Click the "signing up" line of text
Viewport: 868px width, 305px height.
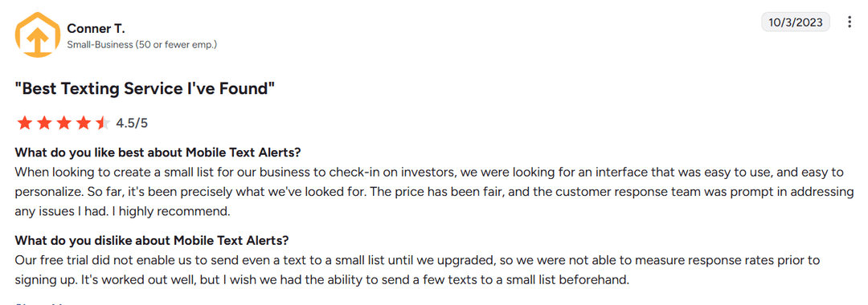click(322, 279)
